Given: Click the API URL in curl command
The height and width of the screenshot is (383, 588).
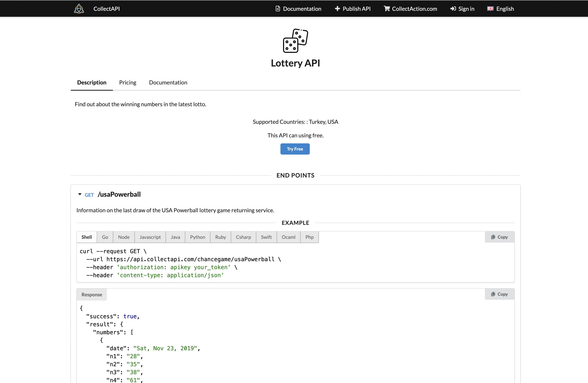Looking at the screenshot, I should (x=190, y=259).
